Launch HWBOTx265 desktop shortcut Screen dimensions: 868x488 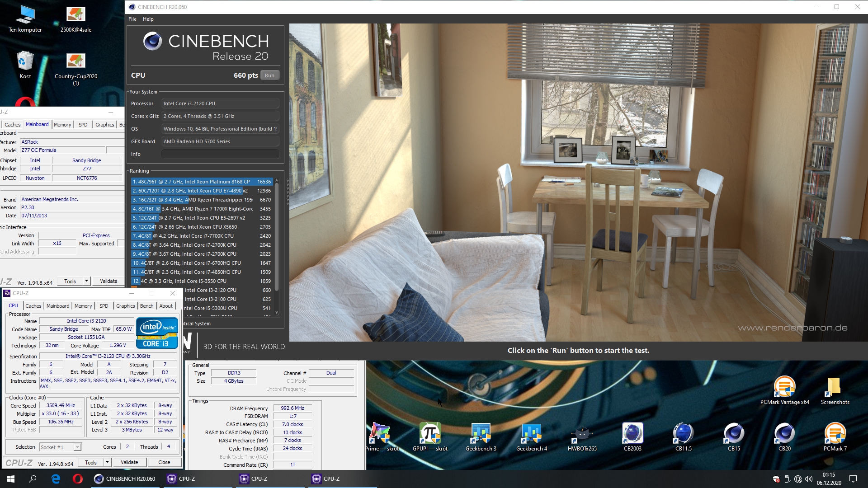[582, 437]
